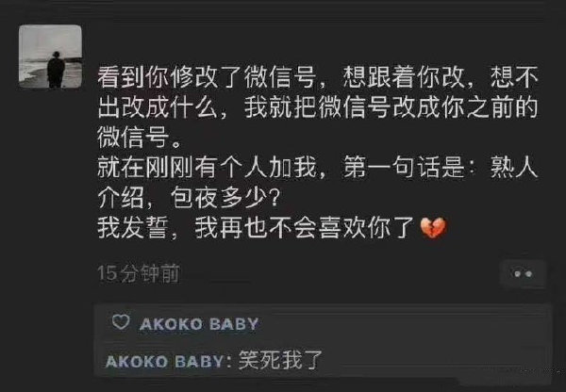
Task: Click the phrase 第一句话是 in the post
Action: (404, 168)
